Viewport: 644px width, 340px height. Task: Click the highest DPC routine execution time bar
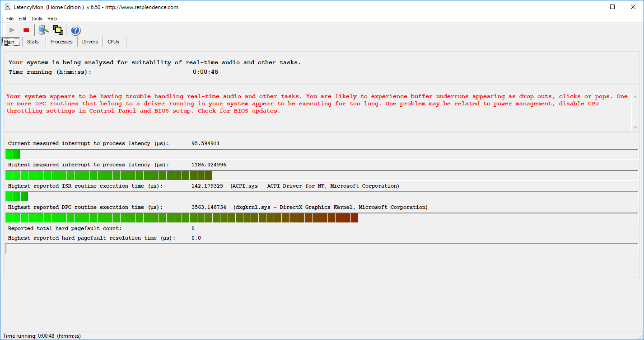coord(322,218)
